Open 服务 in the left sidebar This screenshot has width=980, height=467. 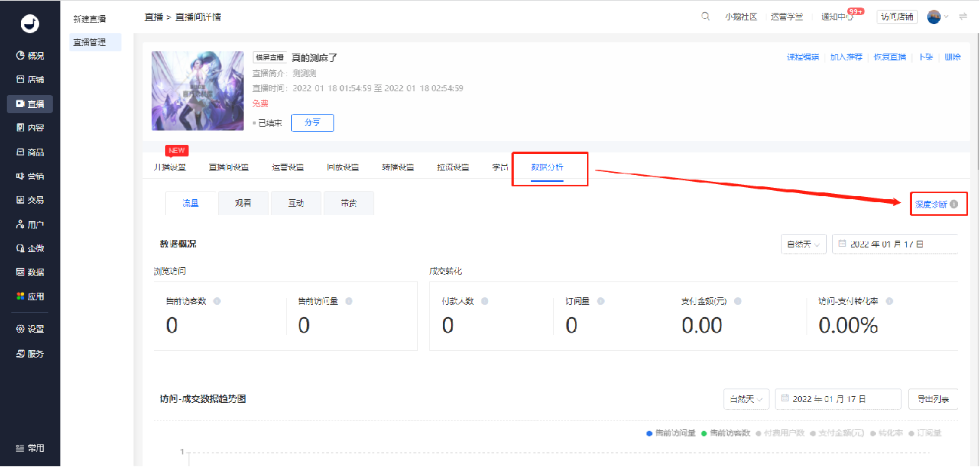(x=30, y=353)
